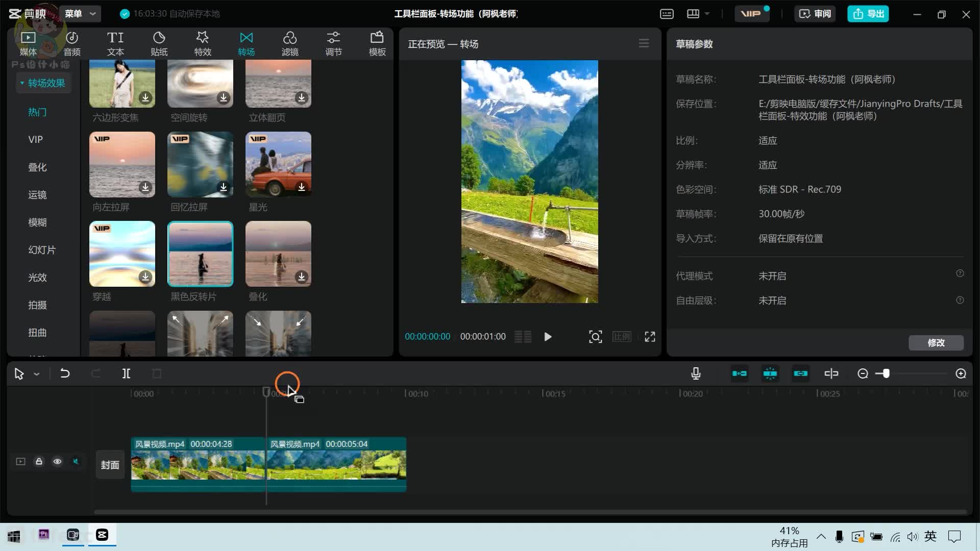Download the 立体翻页 transition
This screenshot has width=980, height=551.
(x=302, y=97)
